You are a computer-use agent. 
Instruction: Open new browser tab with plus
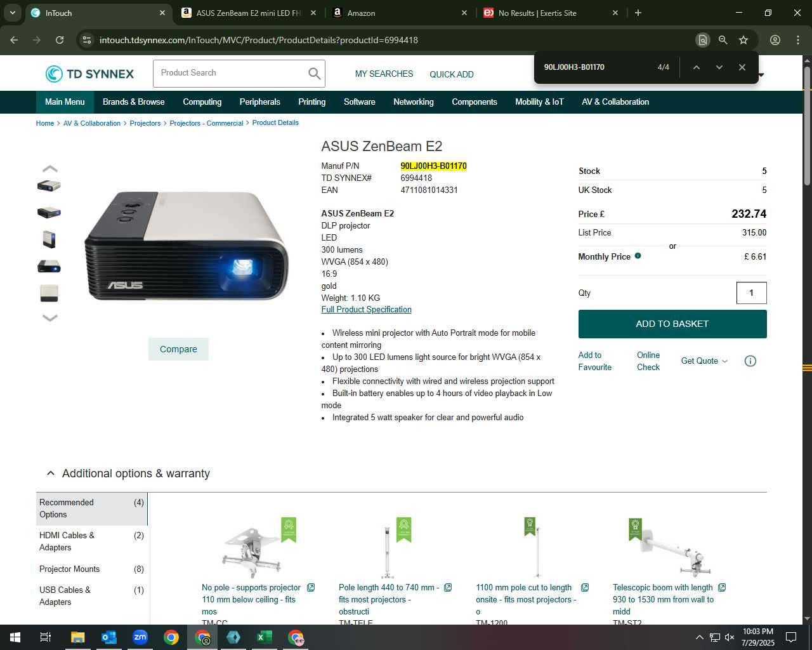tap(638, 13)
